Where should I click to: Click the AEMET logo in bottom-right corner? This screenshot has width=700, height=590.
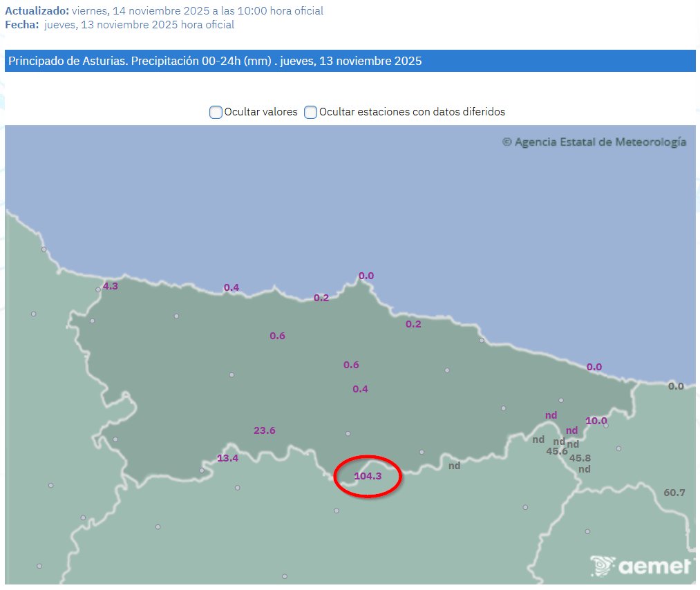pos(641,566)
